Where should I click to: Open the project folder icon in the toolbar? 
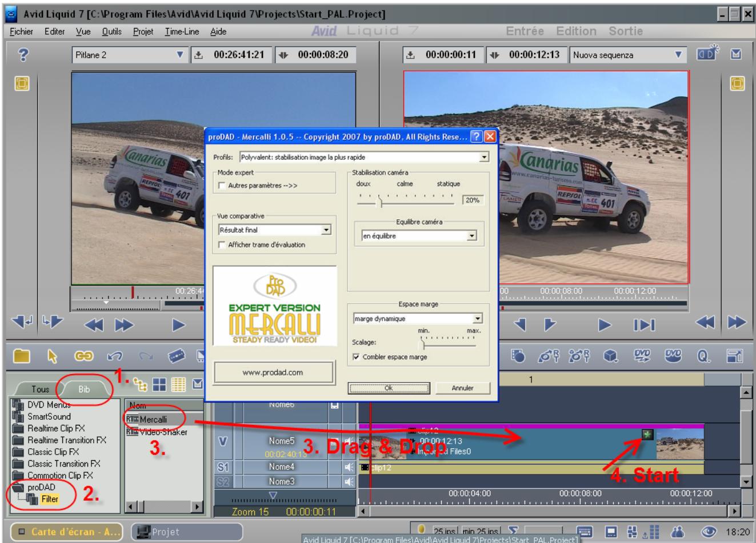coord(22,356)
